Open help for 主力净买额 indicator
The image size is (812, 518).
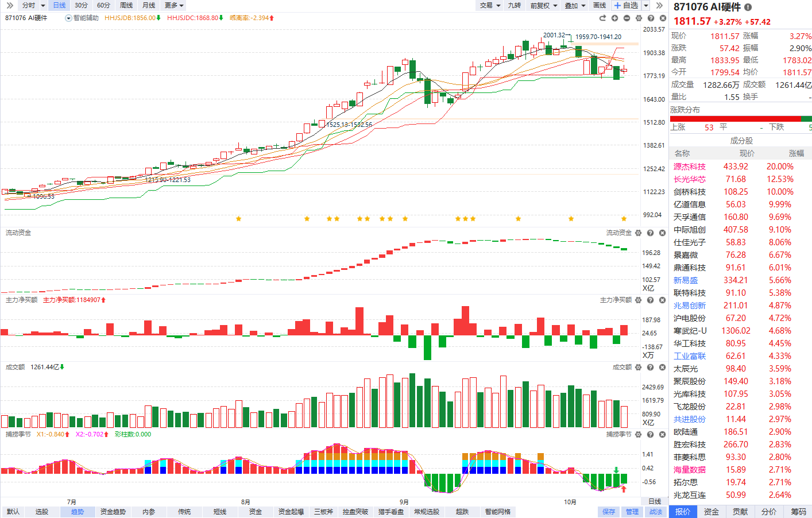[650, 300]
